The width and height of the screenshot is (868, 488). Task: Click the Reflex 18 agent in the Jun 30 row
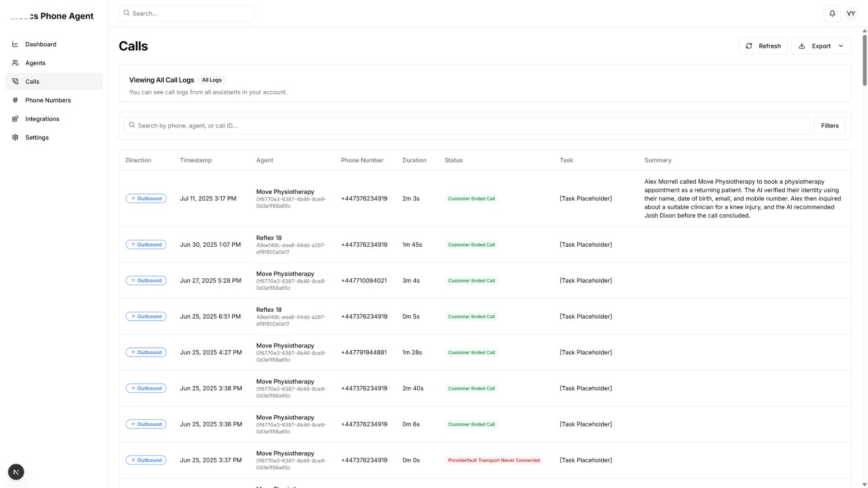(x=269, y=238)
